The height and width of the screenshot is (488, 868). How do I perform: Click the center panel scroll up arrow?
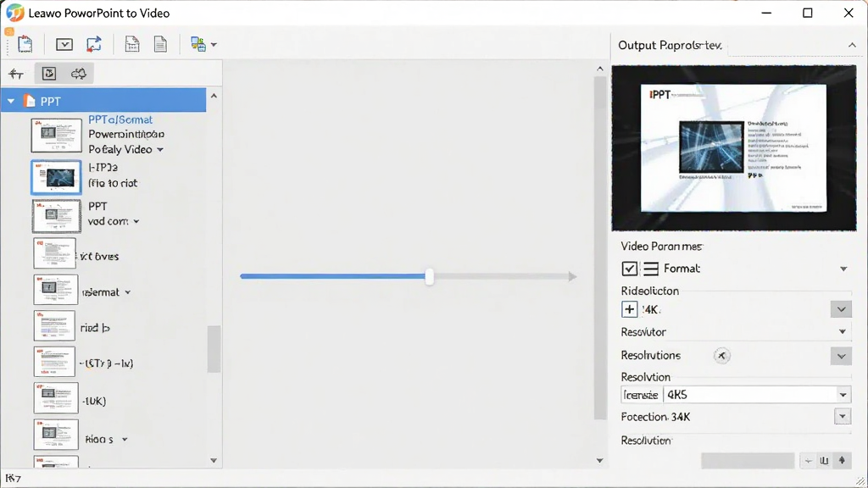[600, 69]
